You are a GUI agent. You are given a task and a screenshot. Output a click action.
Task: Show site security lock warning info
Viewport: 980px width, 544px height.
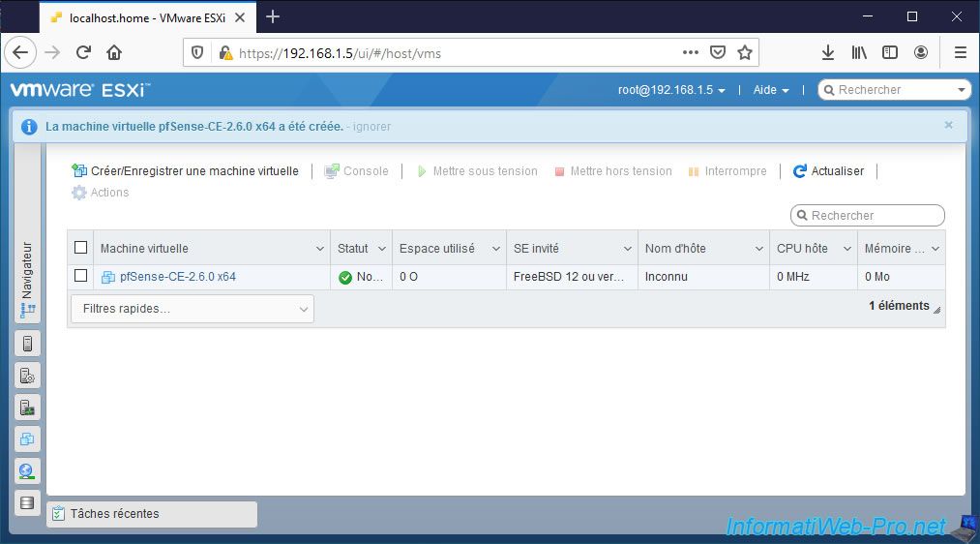click(x=225, y=53)
